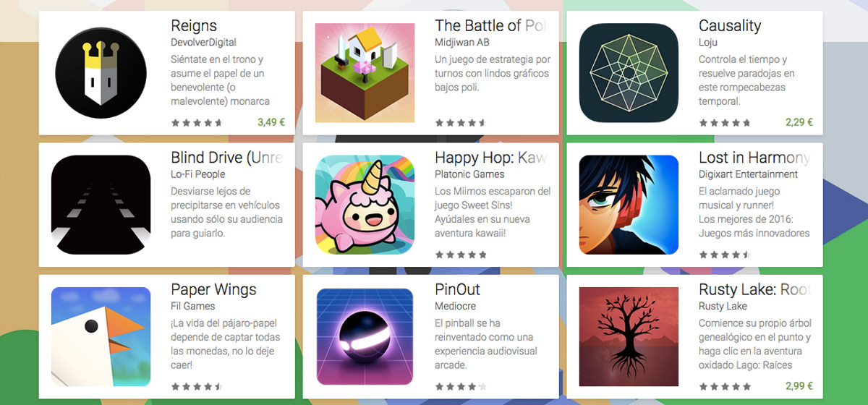
Task: Click the 3,49 € price for Reigns
Action: point(271,122)
